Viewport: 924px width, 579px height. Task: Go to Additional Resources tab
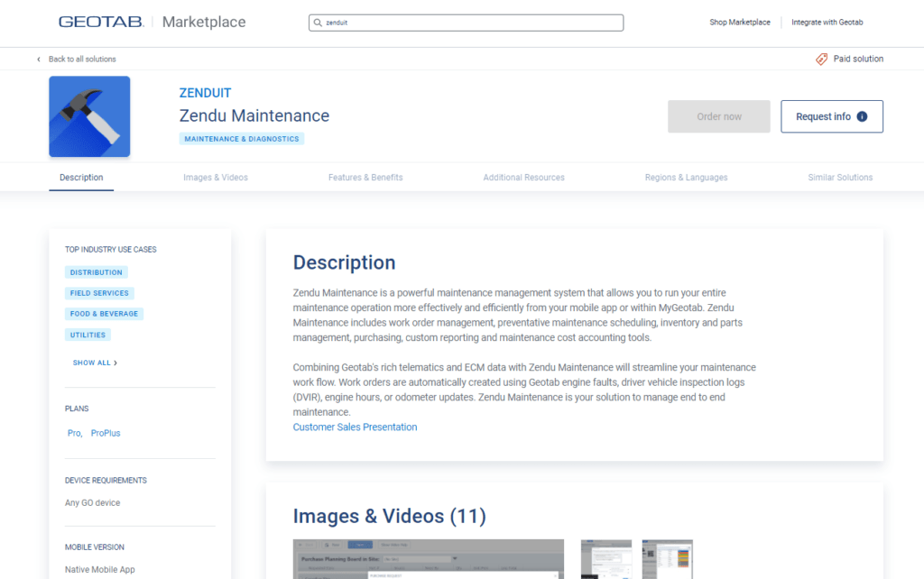pyautogui.click(x=523, y=178)
